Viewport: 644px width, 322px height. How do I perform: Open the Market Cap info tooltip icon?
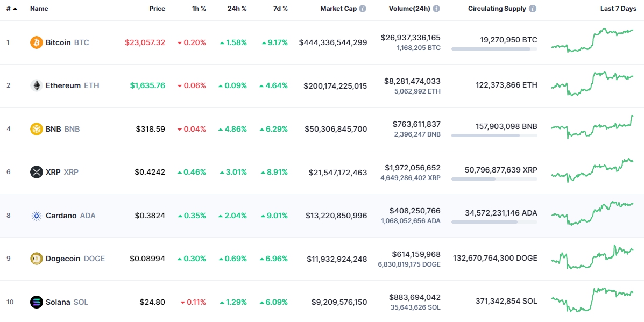click(363, 9)
